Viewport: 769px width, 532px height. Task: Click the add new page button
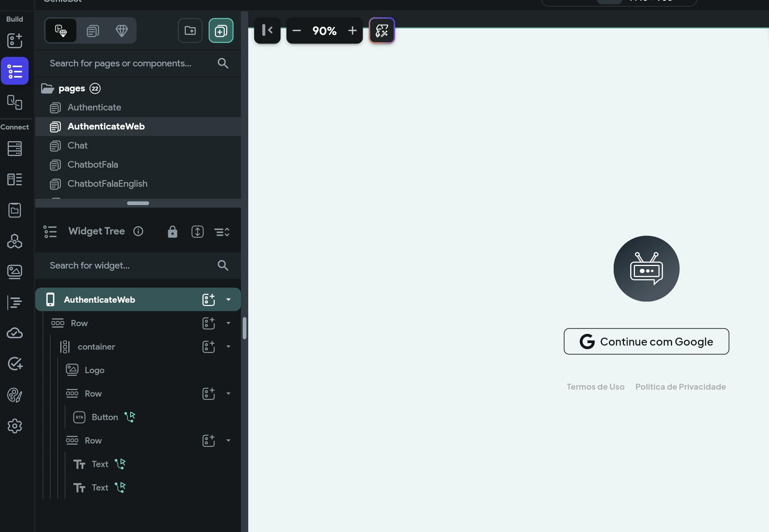coord(221,30)
